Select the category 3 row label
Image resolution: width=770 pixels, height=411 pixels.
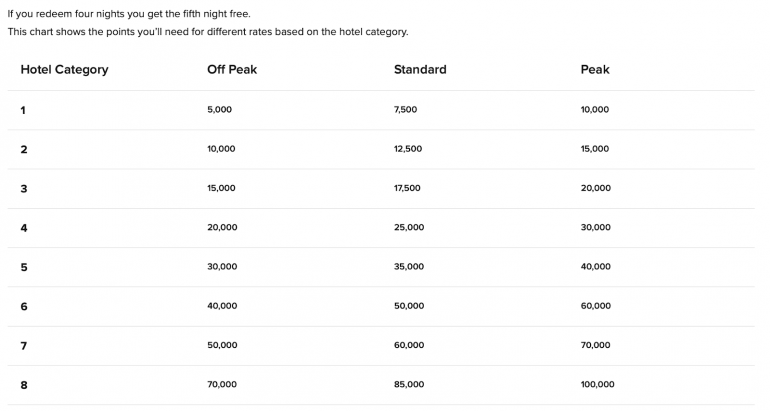pyautogui.click(x=24, y=188)
